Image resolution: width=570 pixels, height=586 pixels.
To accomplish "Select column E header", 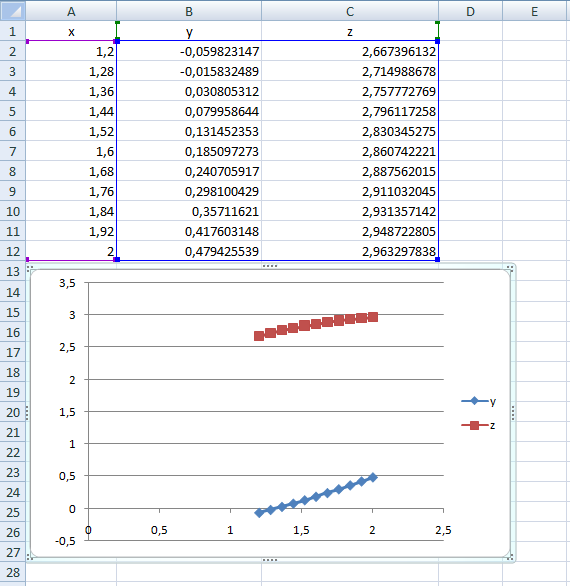I will click(x=534, y=11).
